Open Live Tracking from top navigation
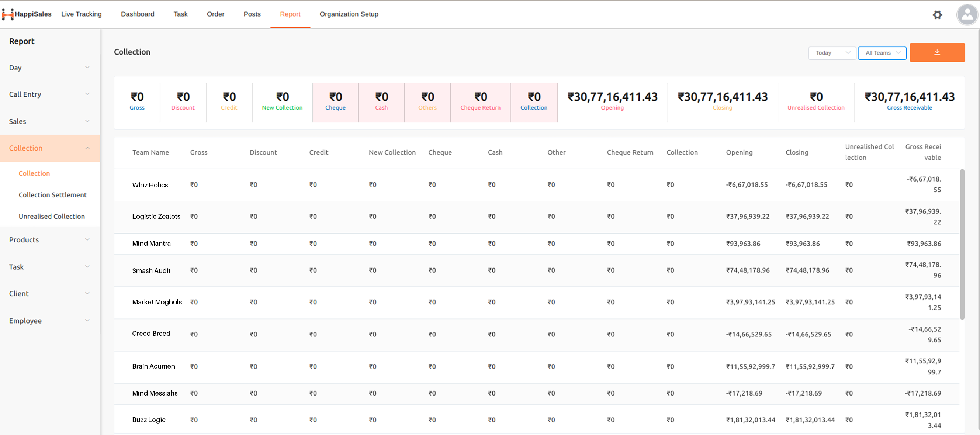The height and width of the screenshot is (435, 980). (x=82, y=14)
